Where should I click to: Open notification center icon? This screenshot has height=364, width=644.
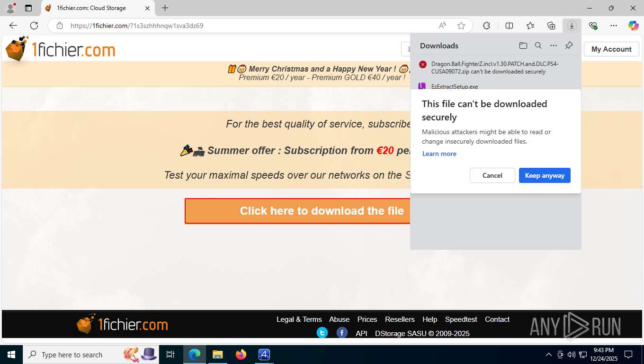point(628,355)
